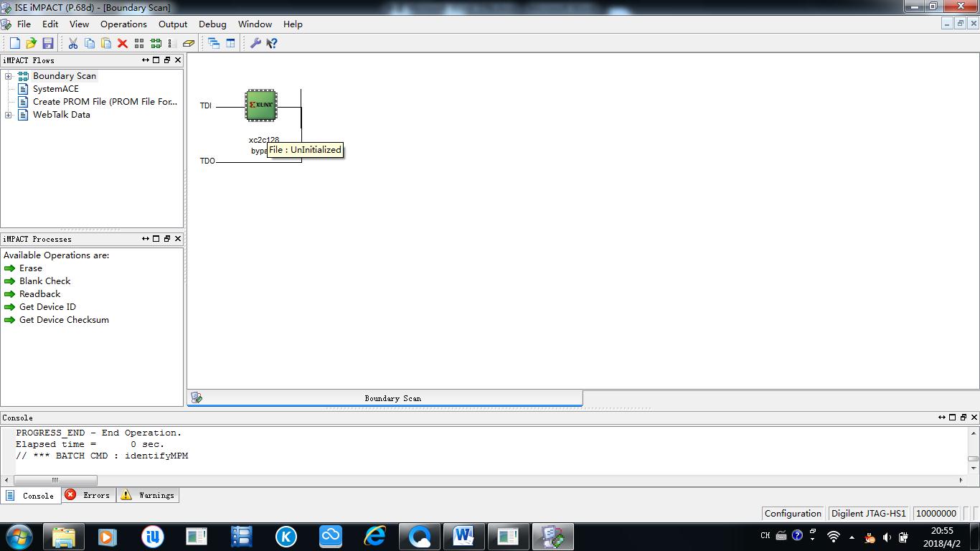Screen dimensions: 980x551
Task: Click Digilent JTAG-HS1 status field
Action: pyautogui.click(x=868, y=513)
